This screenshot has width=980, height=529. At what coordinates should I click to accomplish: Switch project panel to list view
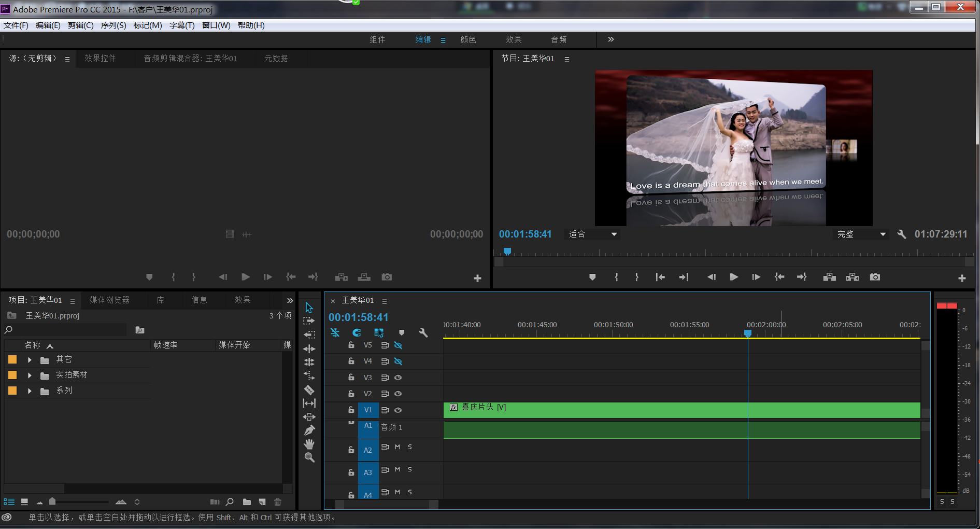point(9,502)
